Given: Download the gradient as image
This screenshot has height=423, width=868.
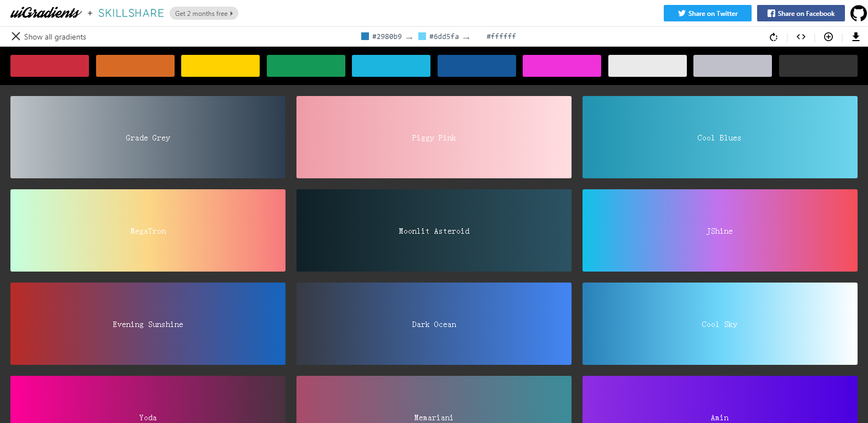Looking at the screenshot, I should (855, 37).
